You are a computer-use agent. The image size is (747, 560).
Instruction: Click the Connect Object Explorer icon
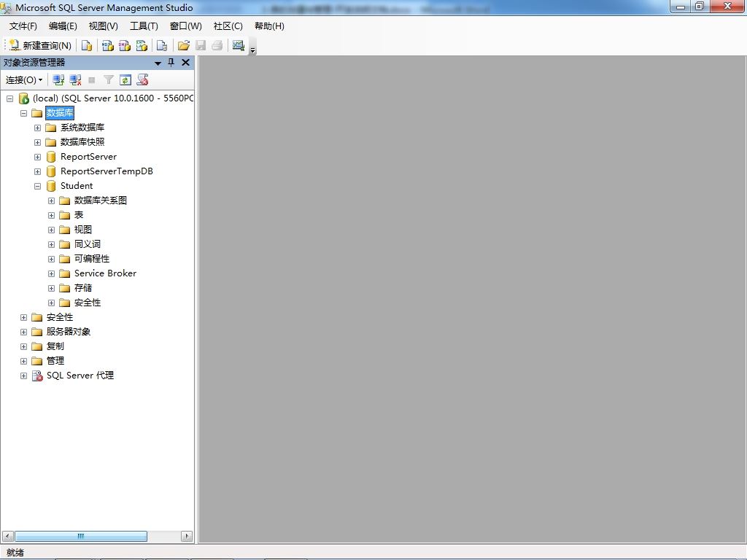[x=58, y=80]
